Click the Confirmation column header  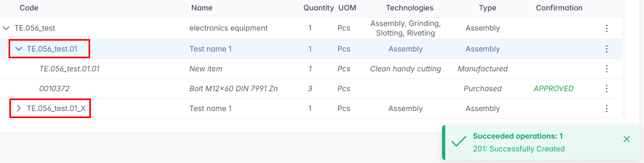pos(559,8)
